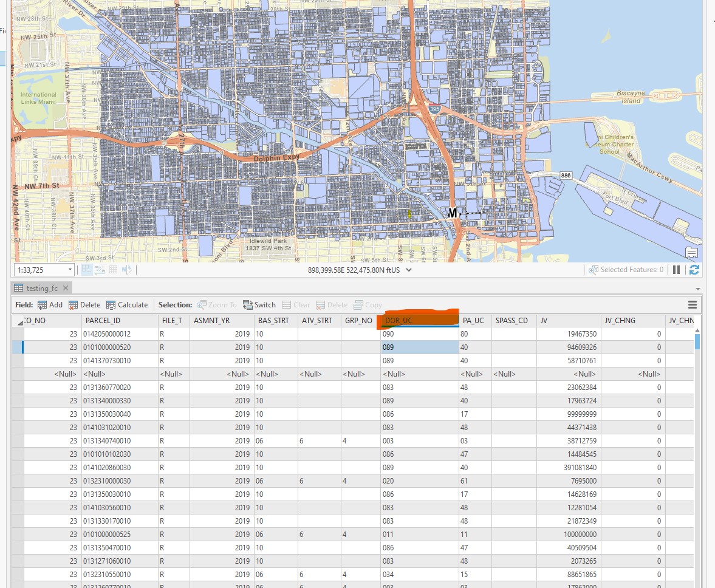Image resolution: width=715 pixels, height=588 pixels.
Task: Click the map pop-up notes icon
Action: click(691, 253)
